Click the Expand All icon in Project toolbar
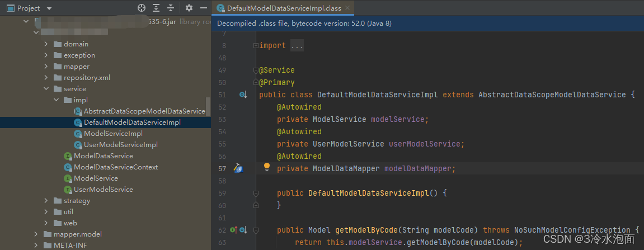The height and width of the screenshot is (250, 644). point(156,8)
